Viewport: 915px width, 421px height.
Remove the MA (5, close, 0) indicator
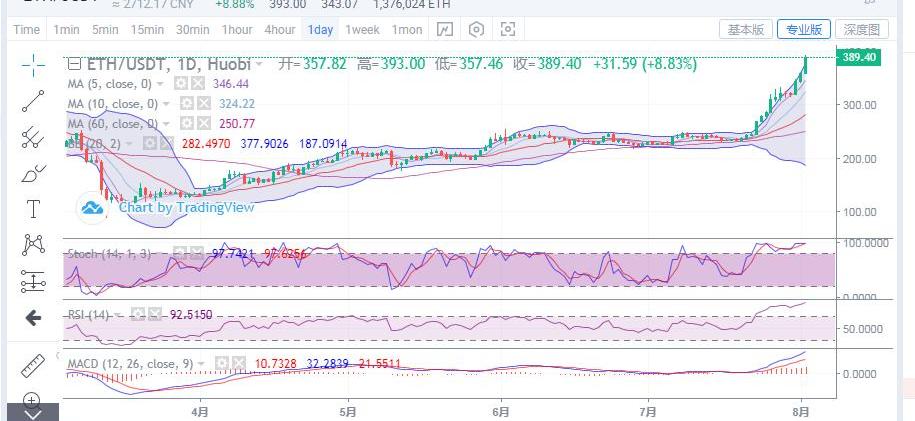click(x=198, y=83)
